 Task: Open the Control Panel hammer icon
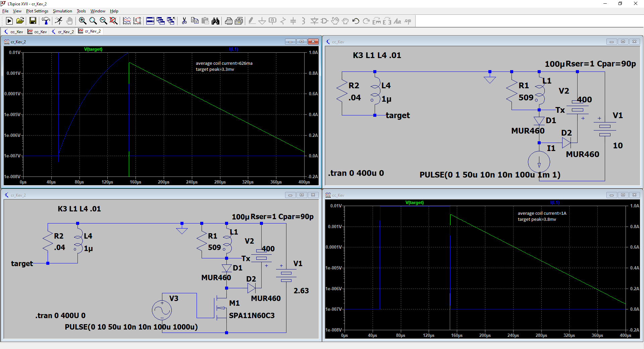tap(46, 21)
